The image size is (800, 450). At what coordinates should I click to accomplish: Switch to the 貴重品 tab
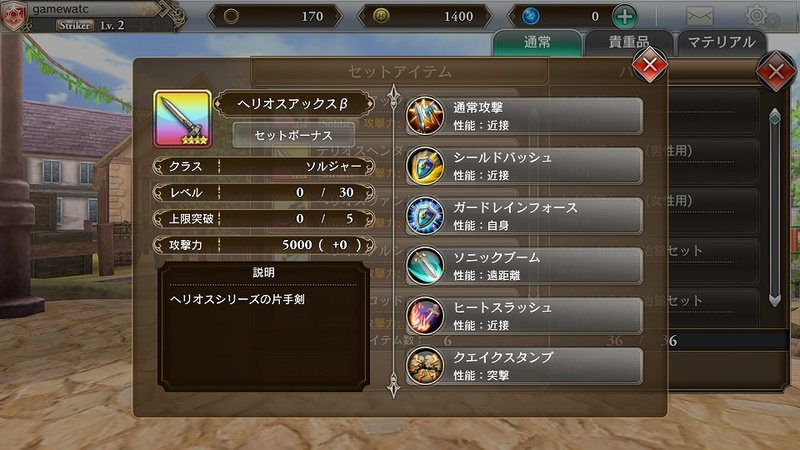629,42
